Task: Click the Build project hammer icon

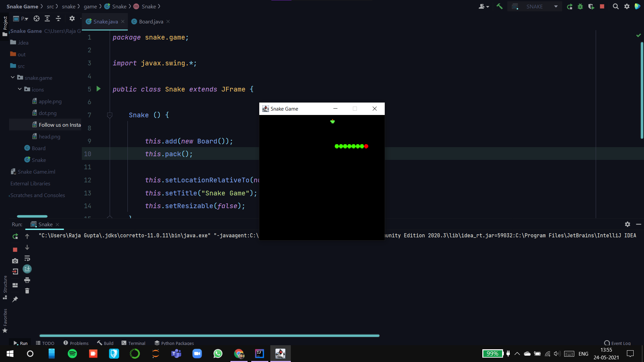Action: [499, 6]
